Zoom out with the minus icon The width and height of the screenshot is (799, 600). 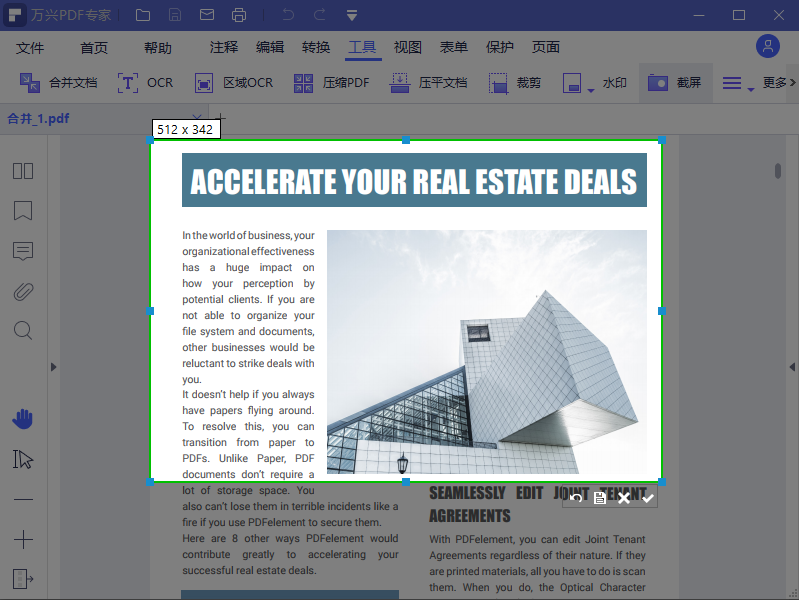[23, 500]
